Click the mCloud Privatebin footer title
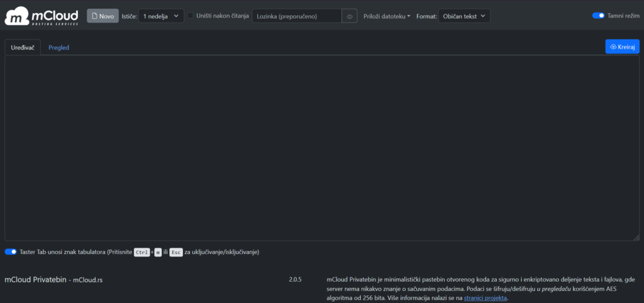 click(x=35, y=280)
